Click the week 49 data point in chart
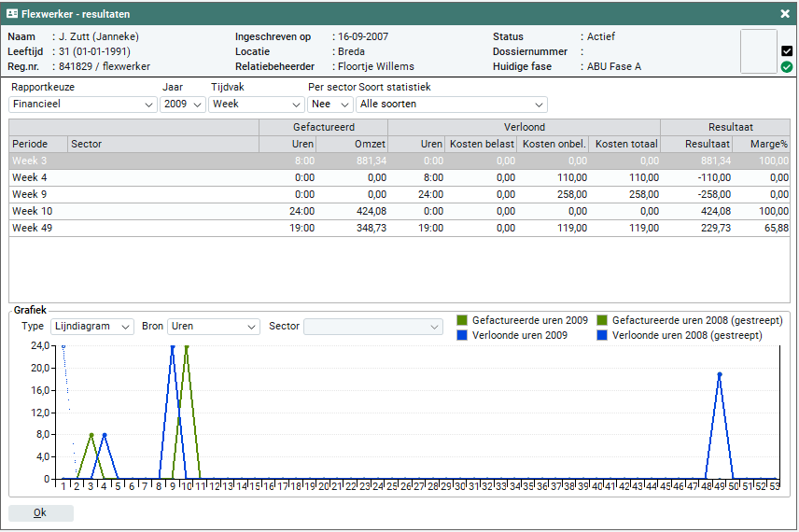This screenshot has width=799, height=532. coord(720,374)
